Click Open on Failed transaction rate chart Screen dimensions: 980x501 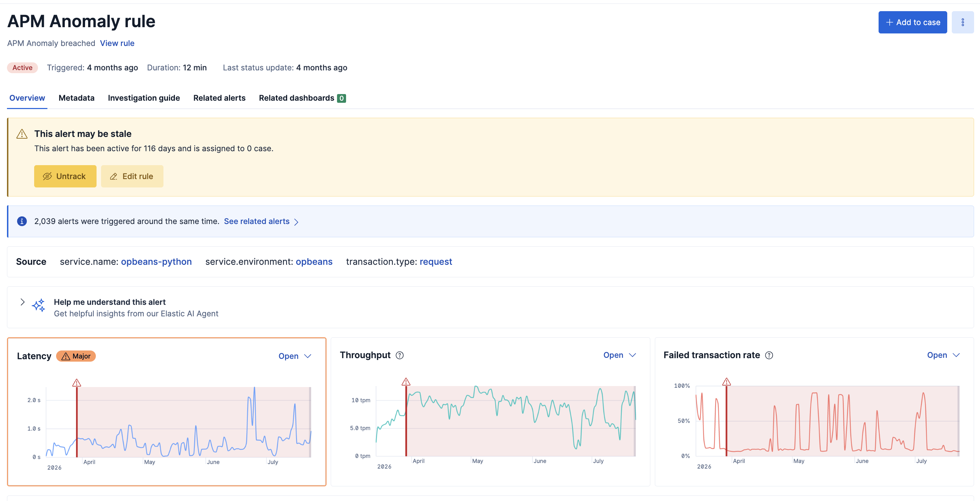[937, 355]
